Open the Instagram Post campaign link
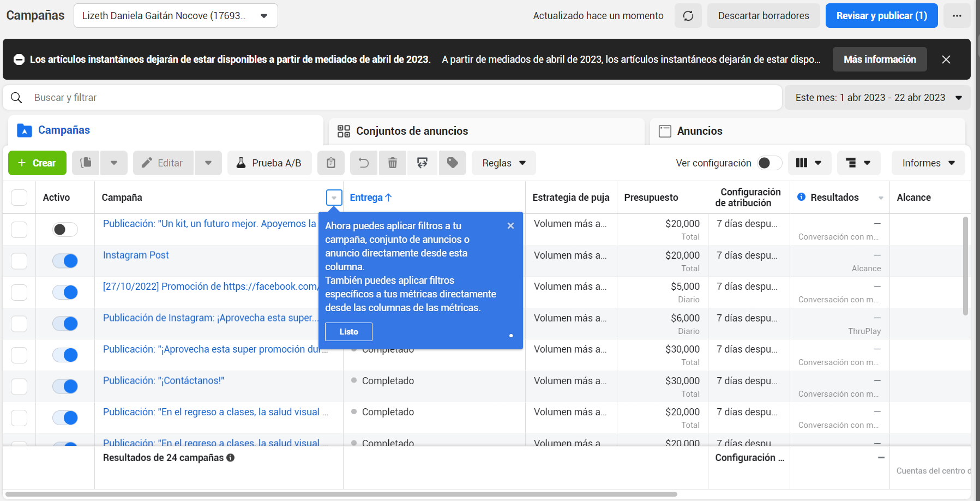 click(136, 255)
